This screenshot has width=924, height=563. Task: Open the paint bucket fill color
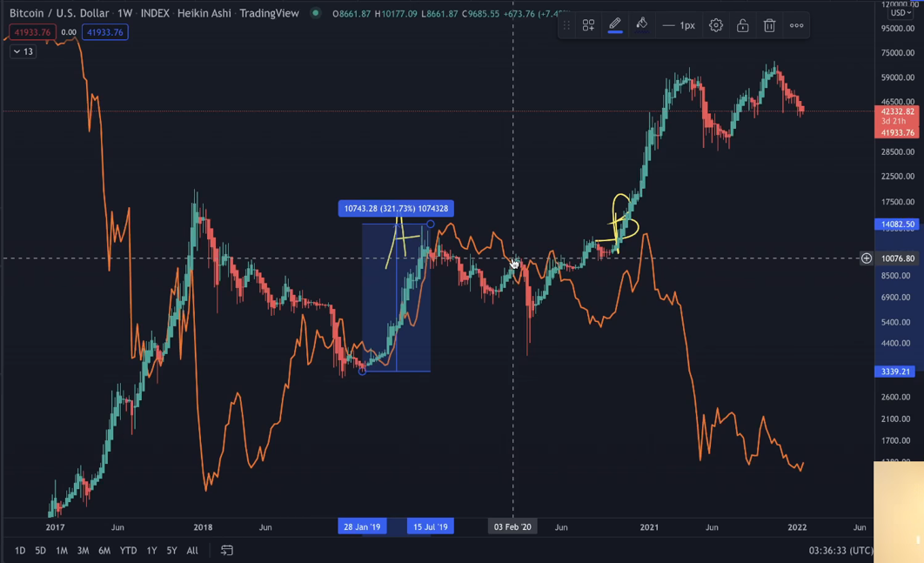click(642, 24)
